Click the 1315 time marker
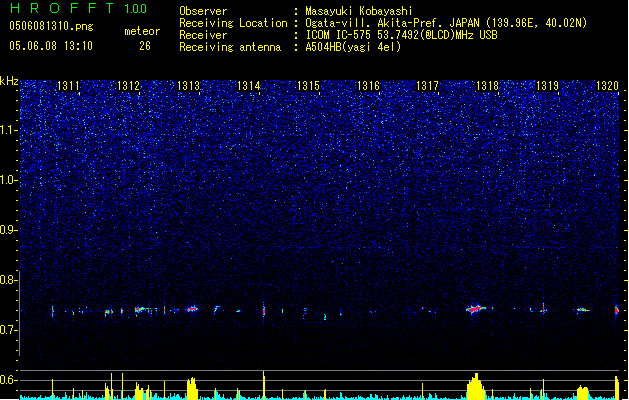This screenshot has height=400, width=629. coord(308,86)
